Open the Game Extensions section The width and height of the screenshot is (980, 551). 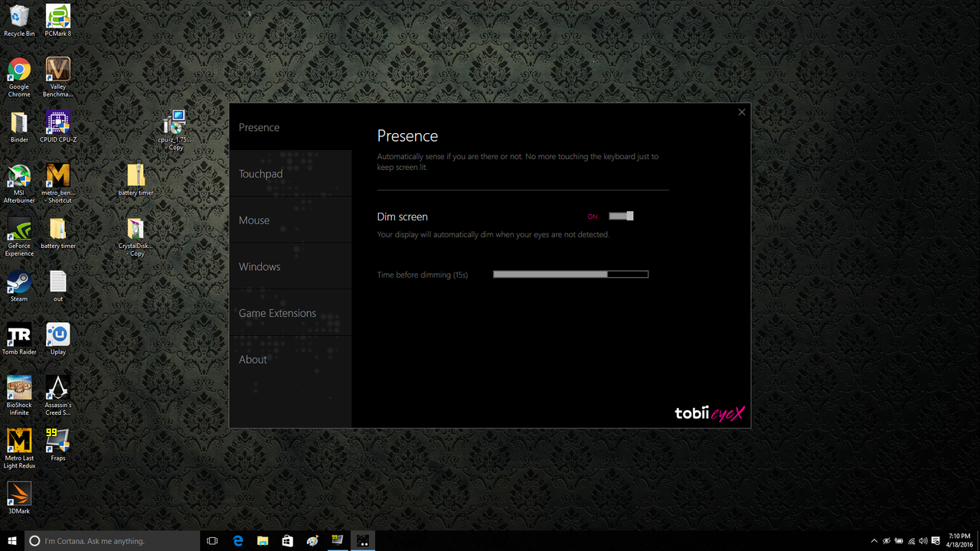[291, 313]
